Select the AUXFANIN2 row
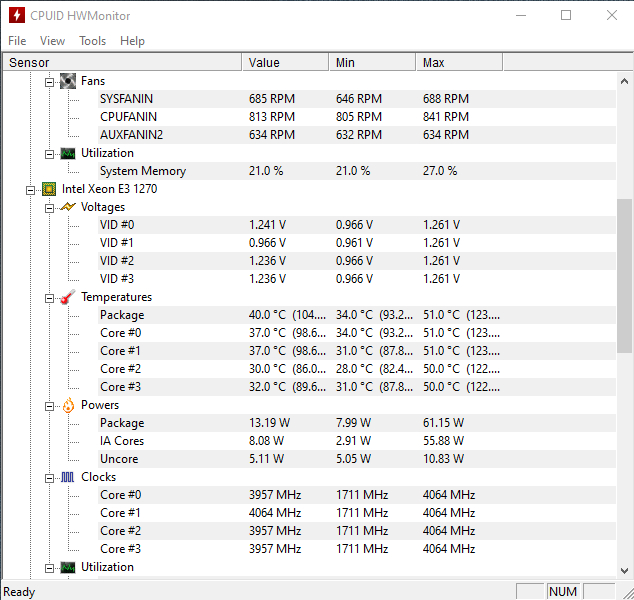The width and height of the screenshot is (634, 600). [x=357, y=135]
